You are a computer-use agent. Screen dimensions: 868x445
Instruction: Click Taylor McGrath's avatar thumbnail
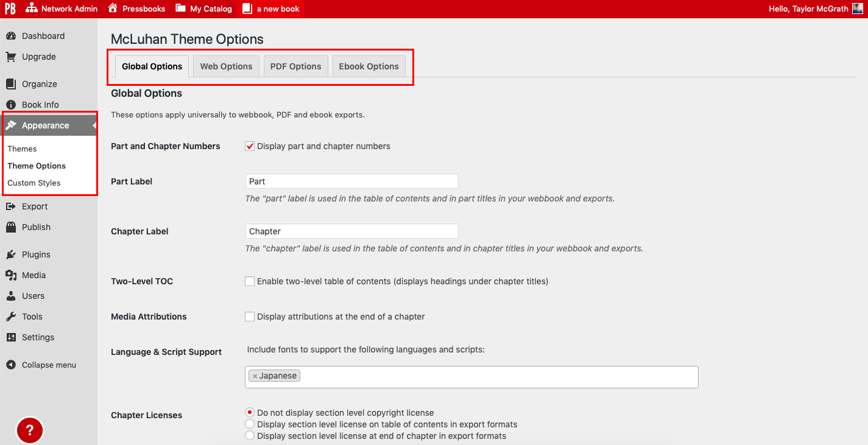[x=857, y=9]
